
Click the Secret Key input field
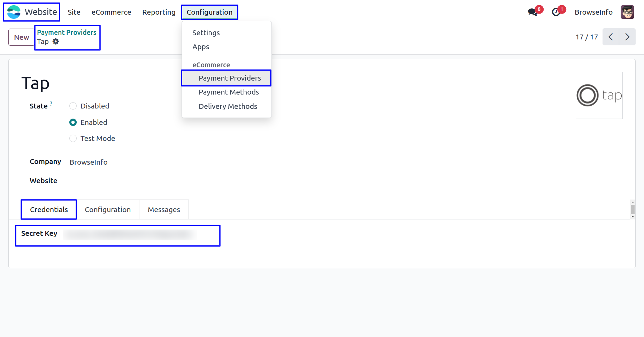coord(130,234)
